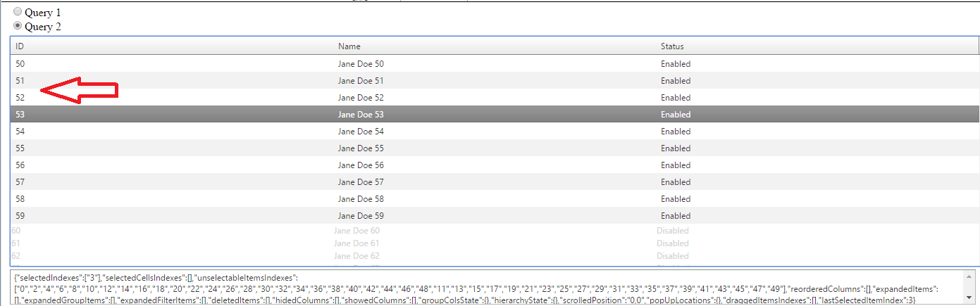Select the Query 1 radio button
The image size is (980, 306).
(x=18, y=12)
